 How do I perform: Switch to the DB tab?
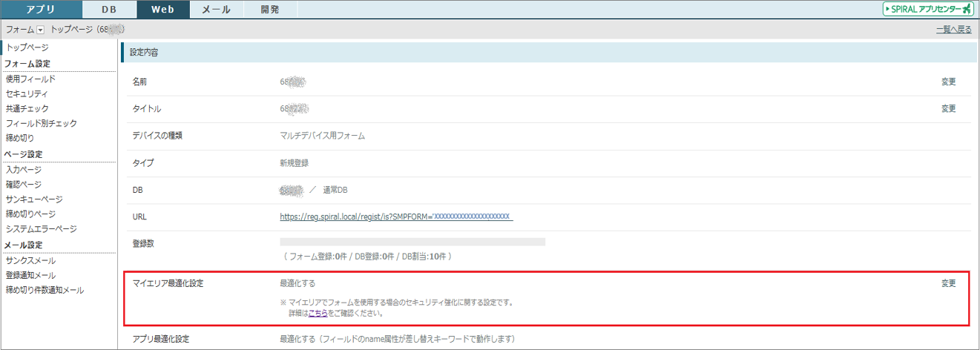pos(109,10)
